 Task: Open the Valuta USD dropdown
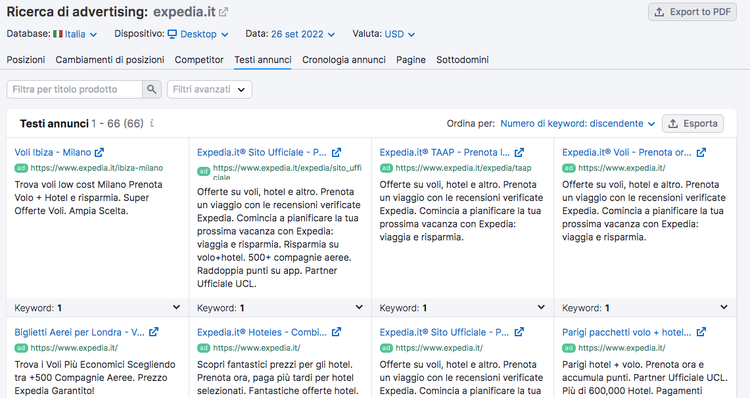399,34
